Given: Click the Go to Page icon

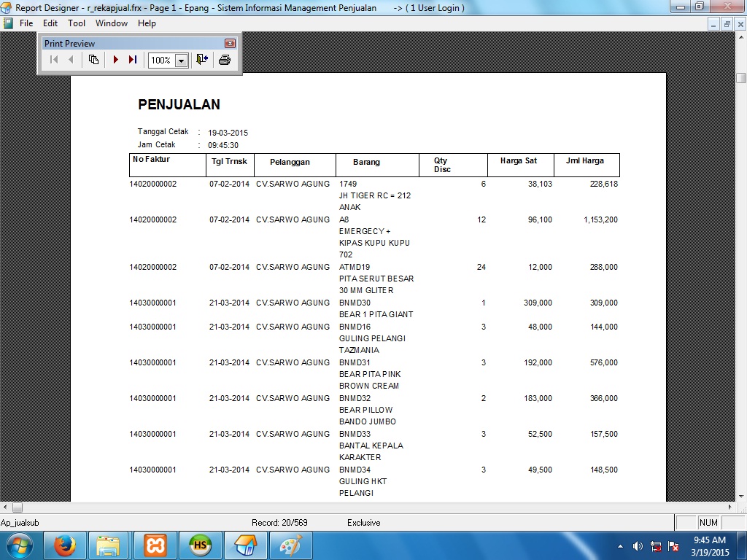Looking at the screenshot, I should coord(93,60).
